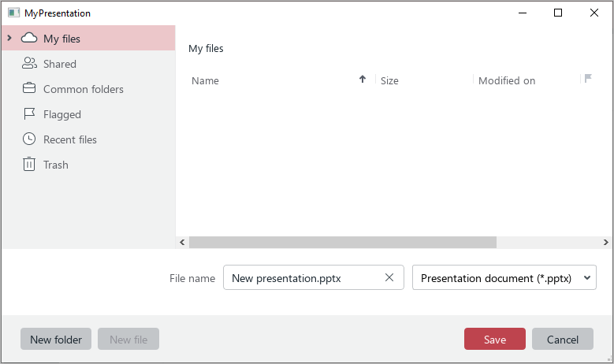Click the Cancel button
The image size is (614, 364).
[563, 339]
